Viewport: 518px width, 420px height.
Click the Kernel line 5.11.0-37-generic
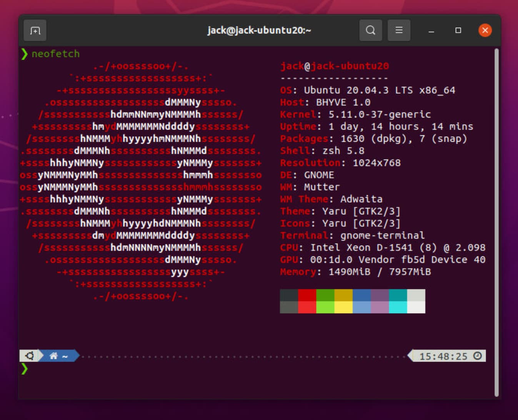point(355,115)
